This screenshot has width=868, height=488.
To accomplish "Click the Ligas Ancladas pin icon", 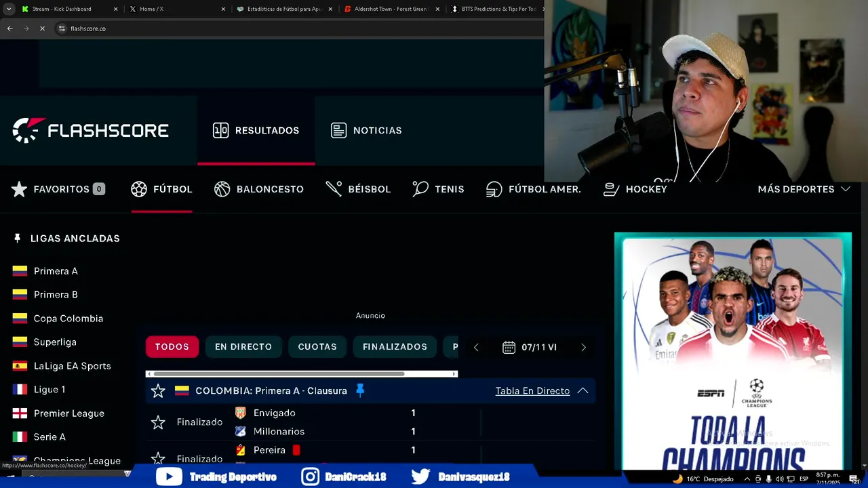I will click(x=18, y=239).
